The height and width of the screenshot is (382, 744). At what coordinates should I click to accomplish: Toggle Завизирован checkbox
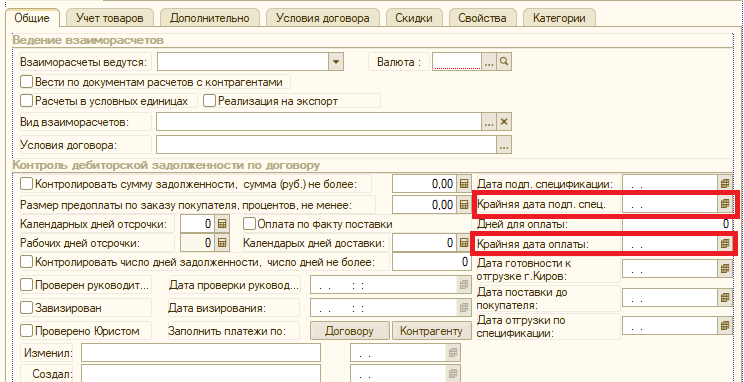click(27, 308)
